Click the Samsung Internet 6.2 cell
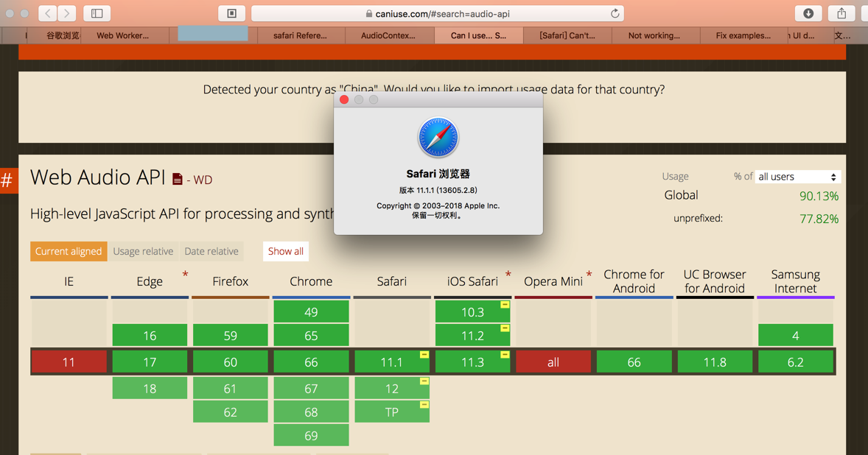 point(796,362)
